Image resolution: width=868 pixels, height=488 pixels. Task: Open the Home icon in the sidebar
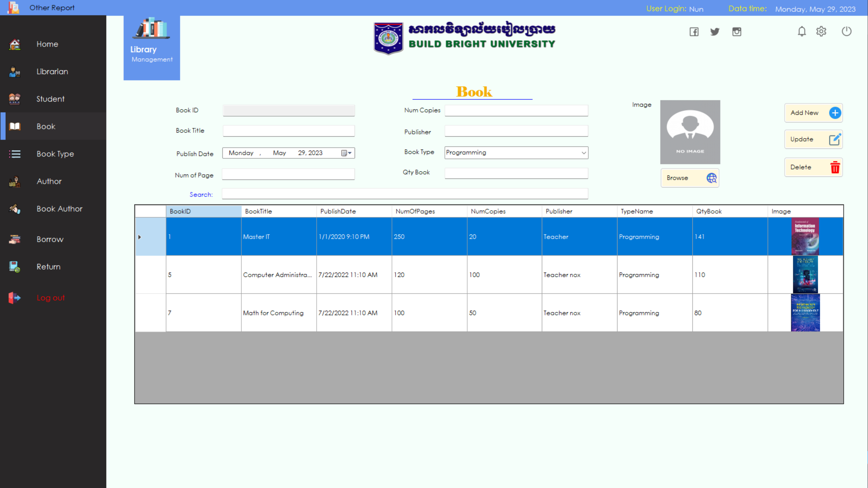[x=15, y=44]
